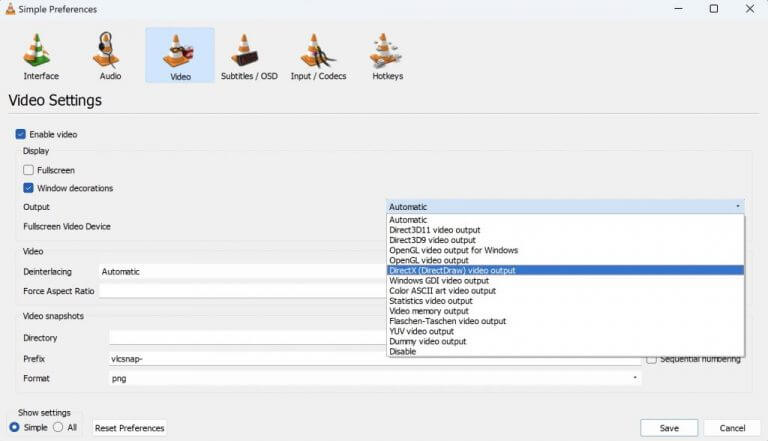Open the Interface preferences cone icon
The height and width of the screenshot is (441, 768).
point(38,49)
